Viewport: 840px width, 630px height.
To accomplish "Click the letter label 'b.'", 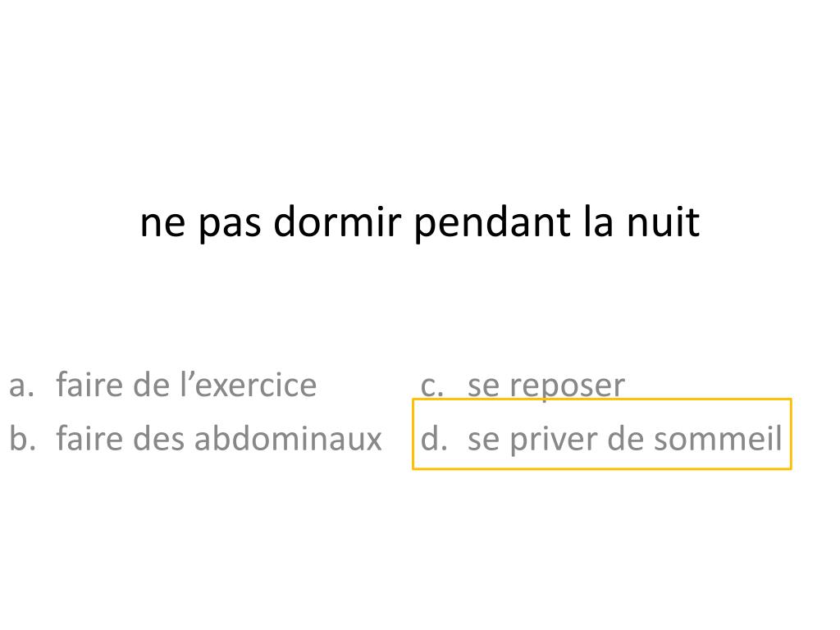I will 22,438.
